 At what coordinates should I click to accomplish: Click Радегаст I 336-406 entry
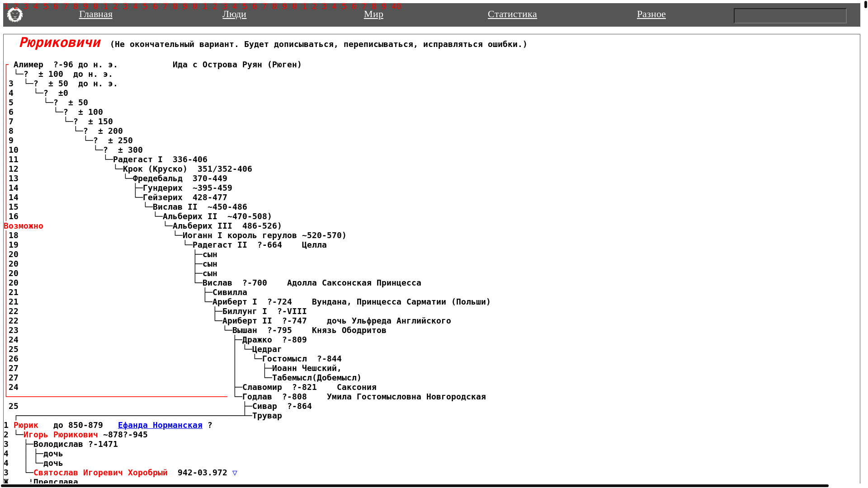coord(160,160)
